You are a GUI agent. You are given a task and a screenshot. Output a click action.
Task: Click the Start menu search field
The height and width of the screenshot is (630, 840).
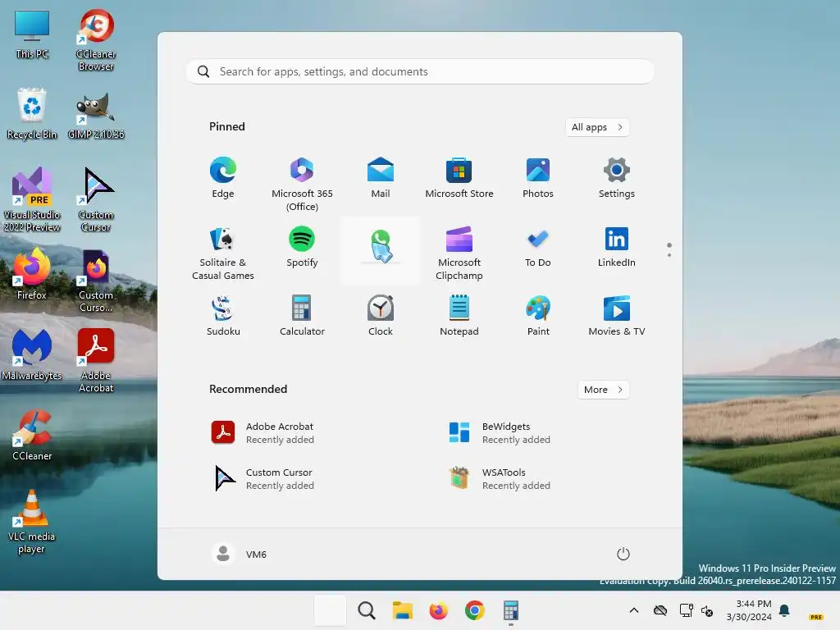[x=420, y=72]
